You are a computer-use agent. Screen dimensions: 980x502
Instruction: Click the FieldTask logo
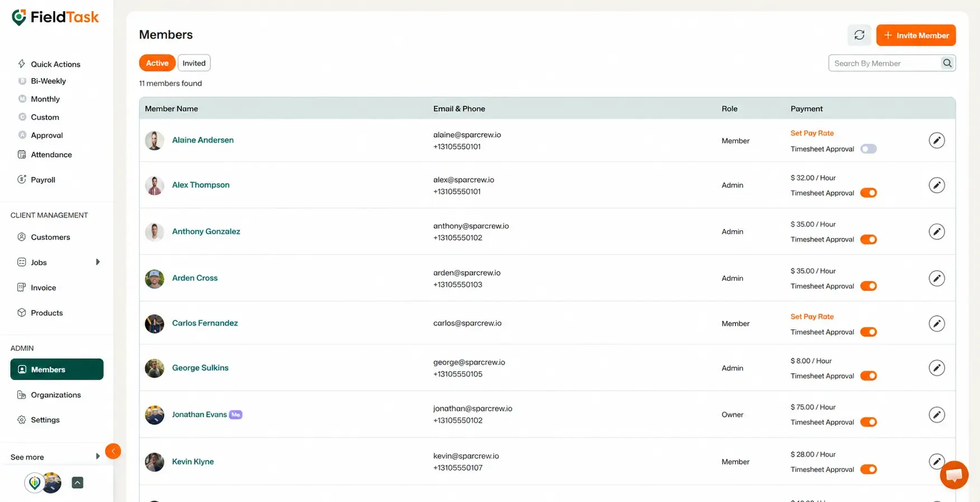coord(55,17)
